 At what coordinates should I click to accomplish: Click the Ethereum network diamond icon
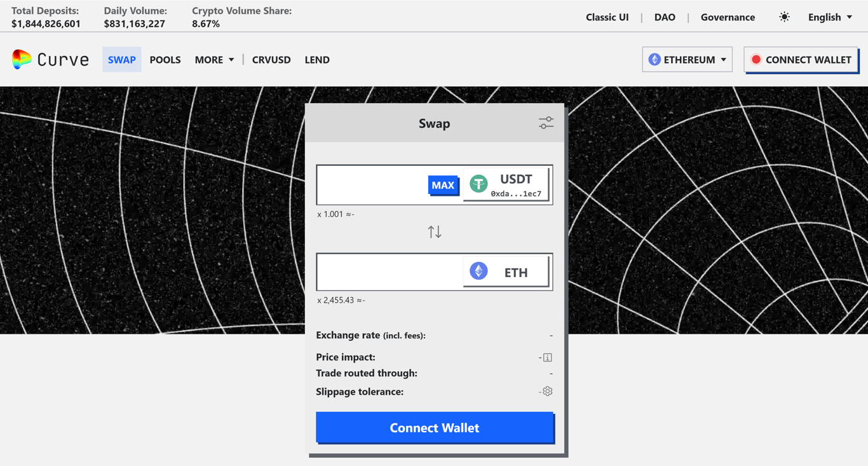(x=654, y=59)
